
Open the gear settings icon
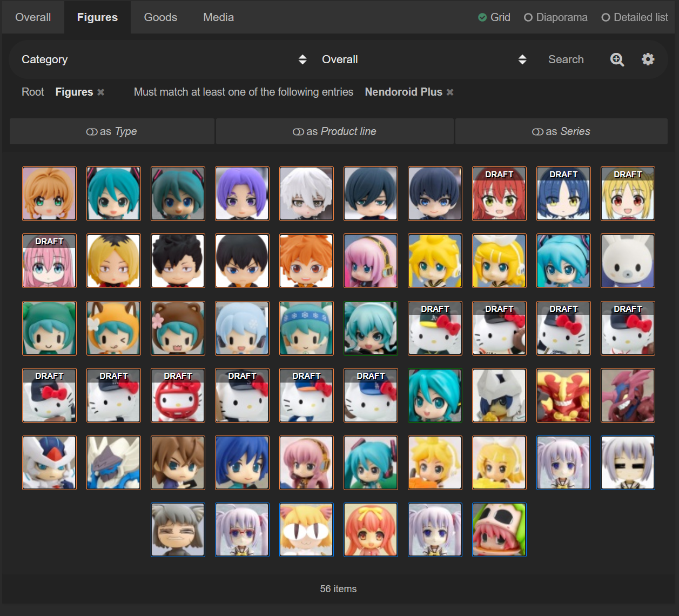click(x=648, y=59)
